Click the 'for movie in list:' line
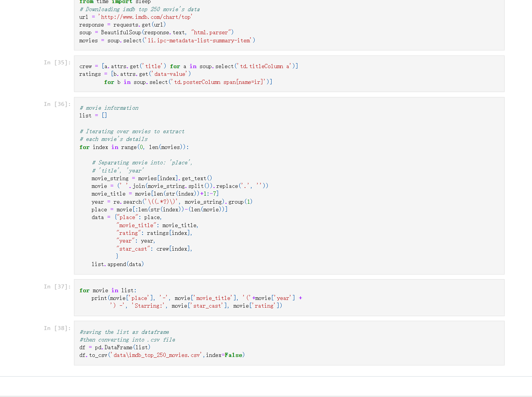This screenshot has width=532, height=397. (x=108, y=290)
